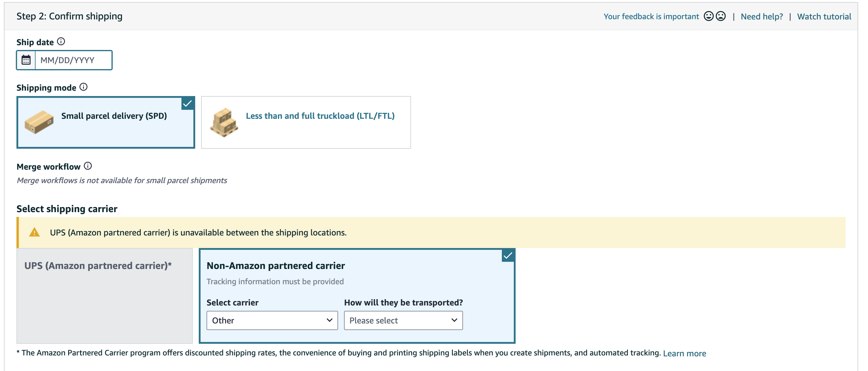Choose Non-Amazon partnered carrier option
This screenshot has height=371, width=868.
click(x=357, y=296)
